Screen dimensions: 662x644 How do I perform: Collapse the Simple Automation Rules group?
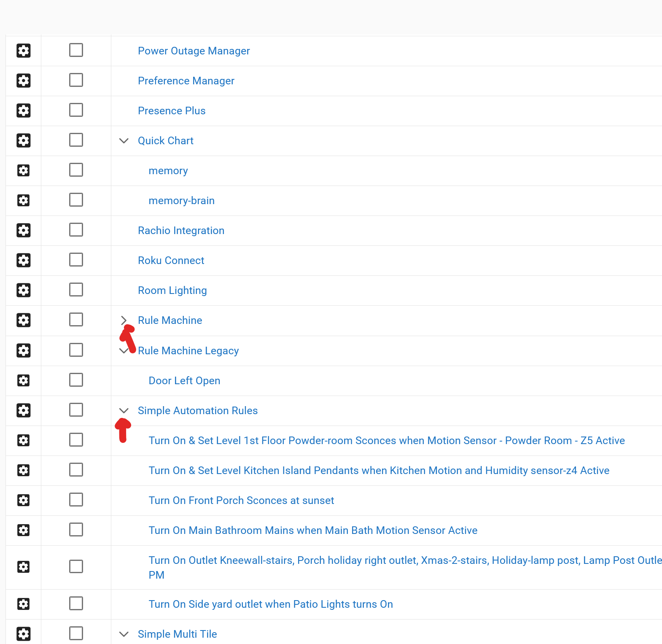pyautogui.click(x=124, y=411)
